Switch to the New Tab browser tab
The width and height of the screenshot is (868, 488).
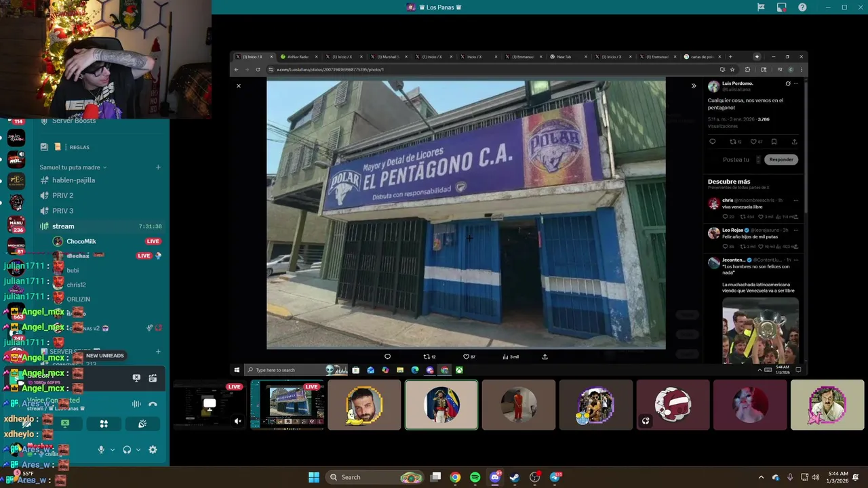567,57
